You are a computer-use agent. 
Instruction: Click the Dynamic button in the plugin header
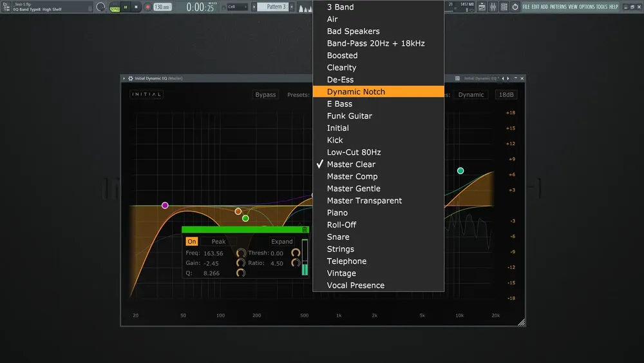point(471,95)
